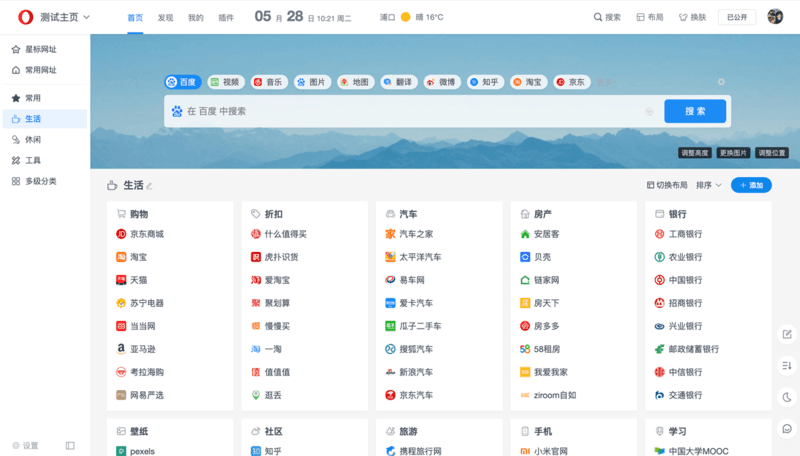Click the sort list floating icon
The width and height of the screenshot is (800, 456).
pos(787,366)
